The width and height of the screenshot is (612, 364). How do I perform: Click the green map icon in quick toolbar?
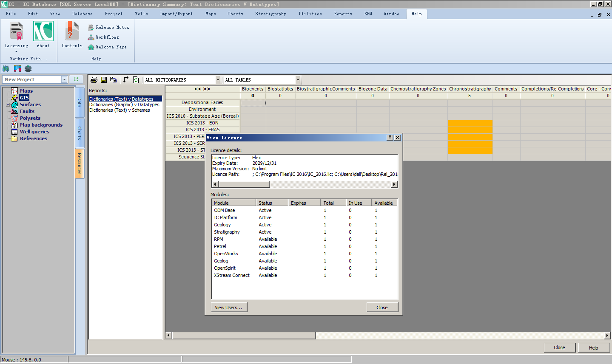(6, 68)
